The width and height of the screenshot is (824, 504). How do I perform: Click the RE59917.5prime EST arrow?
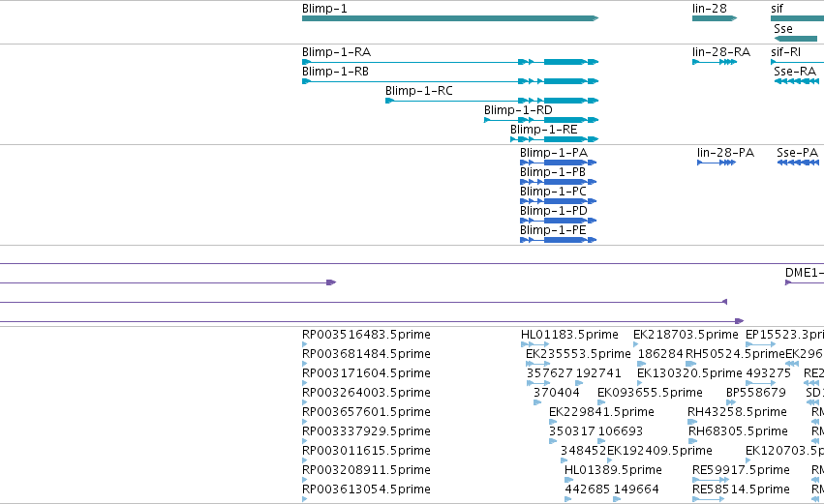[x=711, y=480]
